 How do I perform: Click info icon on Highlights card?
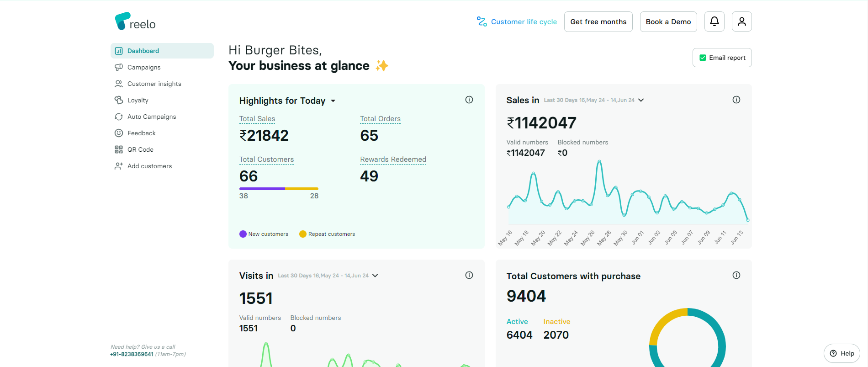click(x=469, y=100)
